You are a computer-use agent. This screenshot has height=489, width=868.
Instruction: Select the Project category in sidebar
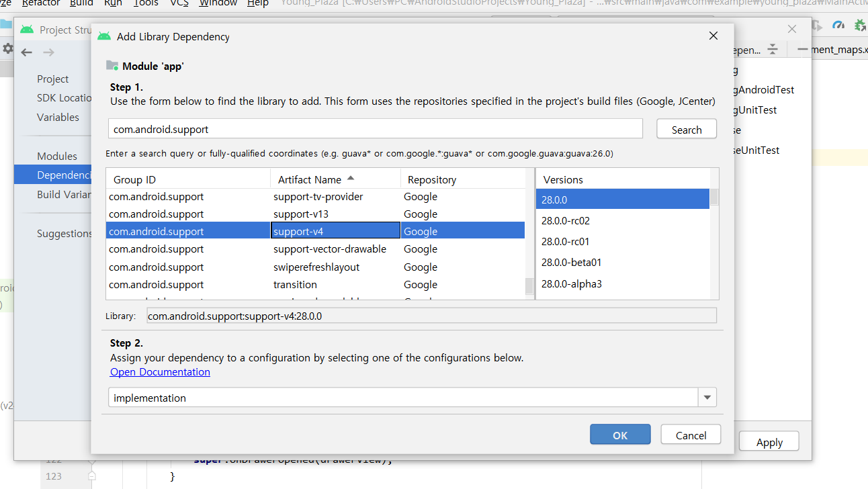tap(53, 79)
